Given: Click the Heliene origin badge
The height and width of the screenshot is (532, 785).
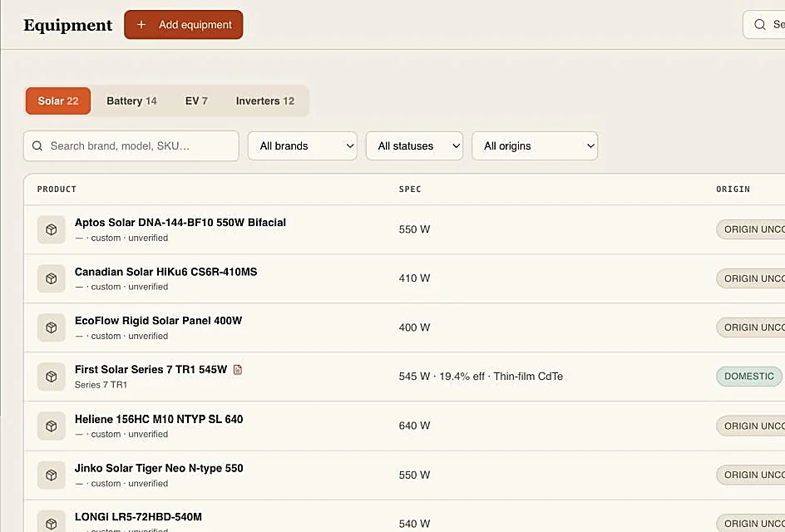Looking at the screenshot, I should point(750,426).
